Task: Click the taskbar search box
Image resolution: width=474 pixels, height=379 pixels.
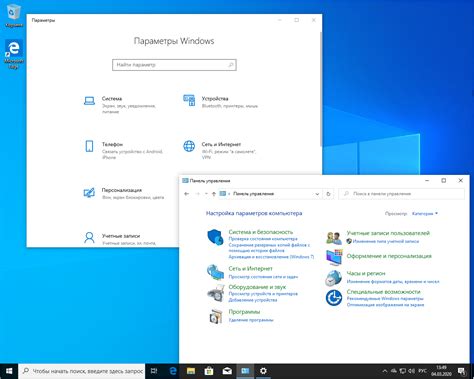Action: (82, 371)
